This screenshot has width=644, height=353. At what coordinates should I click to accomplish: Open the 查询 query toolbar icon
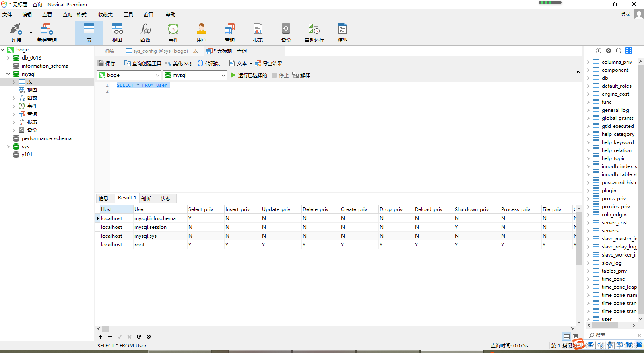230,33
